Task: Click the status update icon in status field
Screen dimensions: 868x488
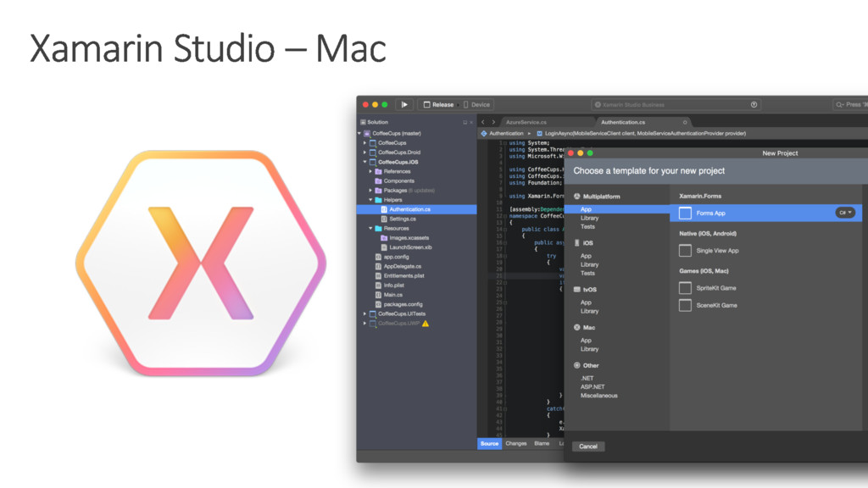Action: (x=754, y=104)
